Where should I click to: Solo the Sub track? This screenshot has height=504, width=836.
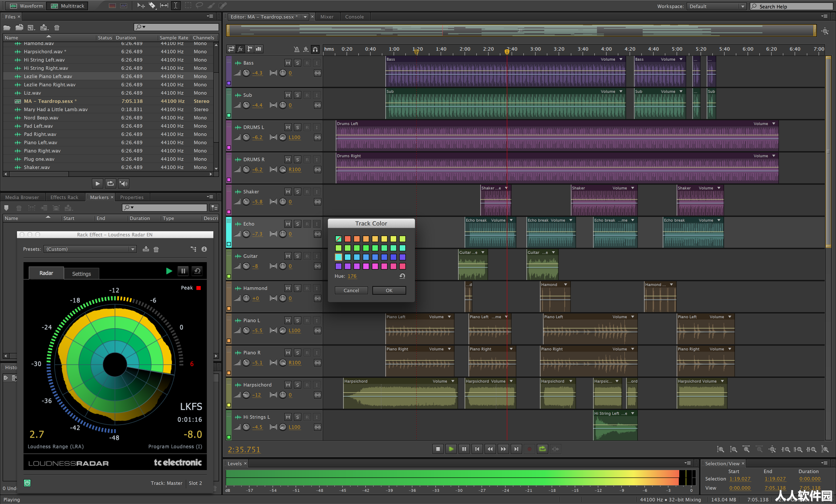297,95
